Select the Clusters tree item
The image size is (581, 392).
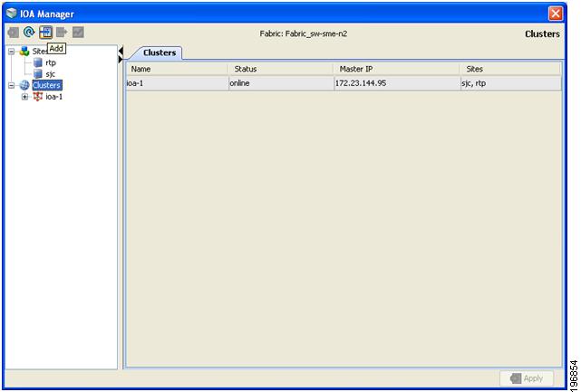47,85
